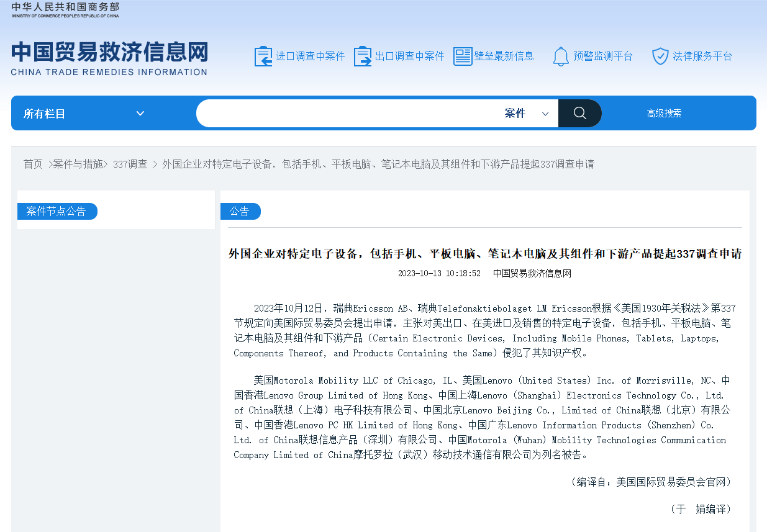Click the import investigation cases icon
The width and height of the screenshot is (767, 532).
click(x=263, y=56)
